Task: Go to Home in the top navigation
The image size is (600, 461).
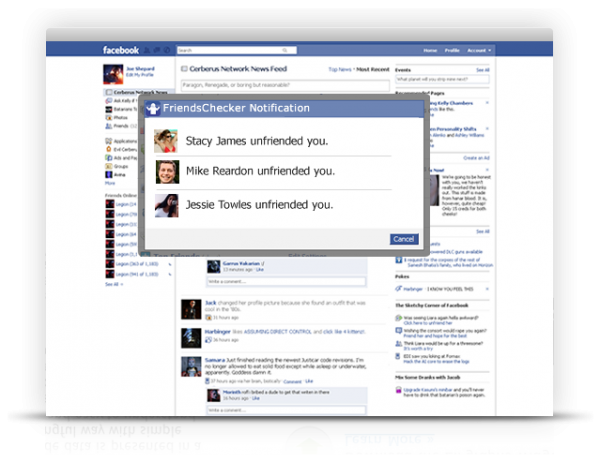Action: [x=430, y=50]
